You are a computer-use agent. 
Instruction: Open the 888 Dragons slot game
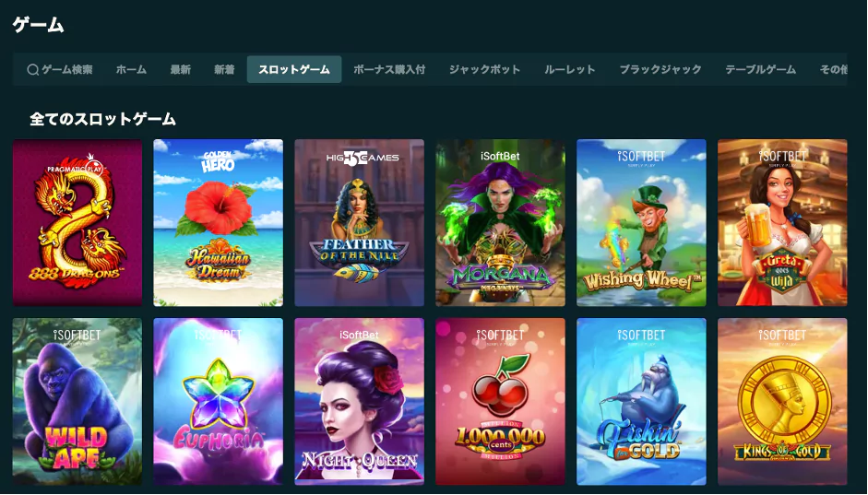[x=77, y=223]
